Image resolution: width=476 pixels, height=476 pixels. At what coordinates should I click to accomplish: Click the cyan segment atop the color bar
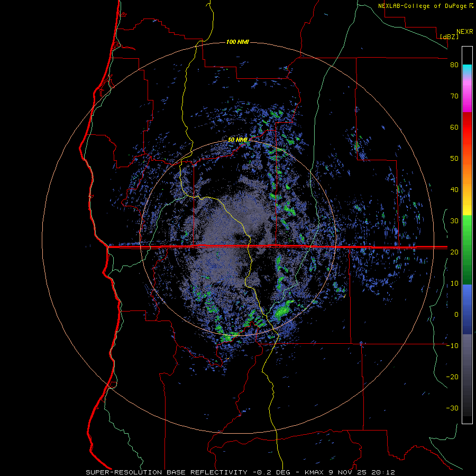click(467, 68)
